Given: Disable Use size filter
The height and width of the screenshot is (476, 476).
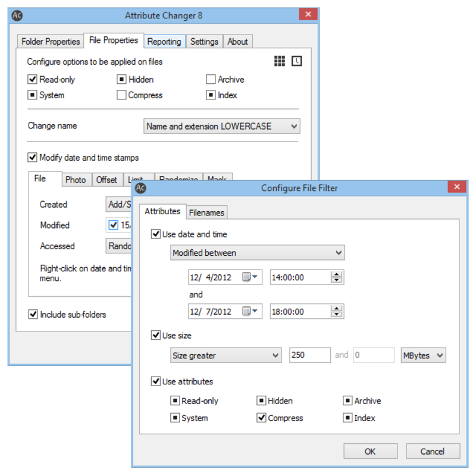Looking at the screenshot, I should [x=156, y=335].
